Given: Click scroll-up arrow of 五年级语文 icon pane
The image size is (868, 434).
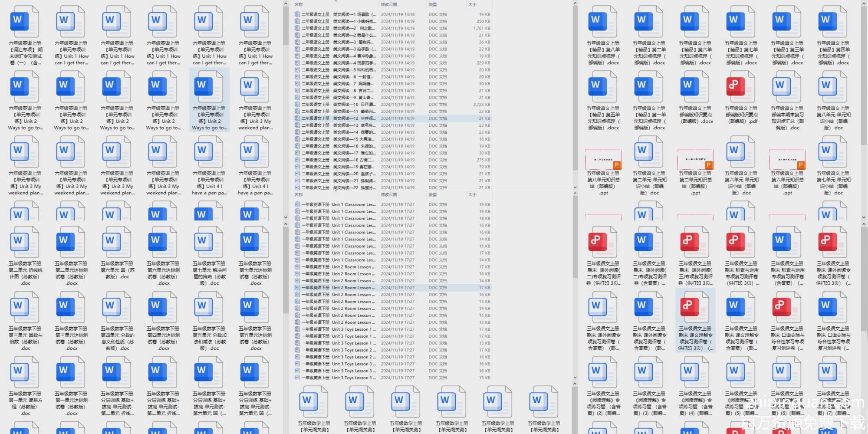Looking at the screenshot, I should pyautogui.click(x=864, y=4).
